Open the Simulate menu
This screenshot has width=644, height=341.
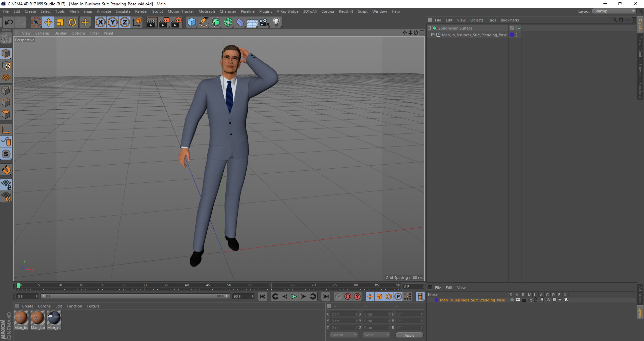click(123, 11)
